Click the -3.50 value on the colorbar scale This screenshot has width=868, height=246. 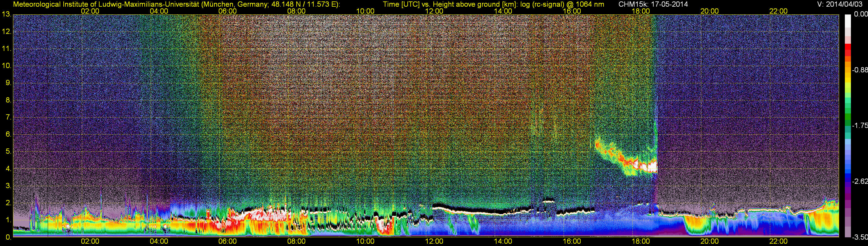(860, 237)
